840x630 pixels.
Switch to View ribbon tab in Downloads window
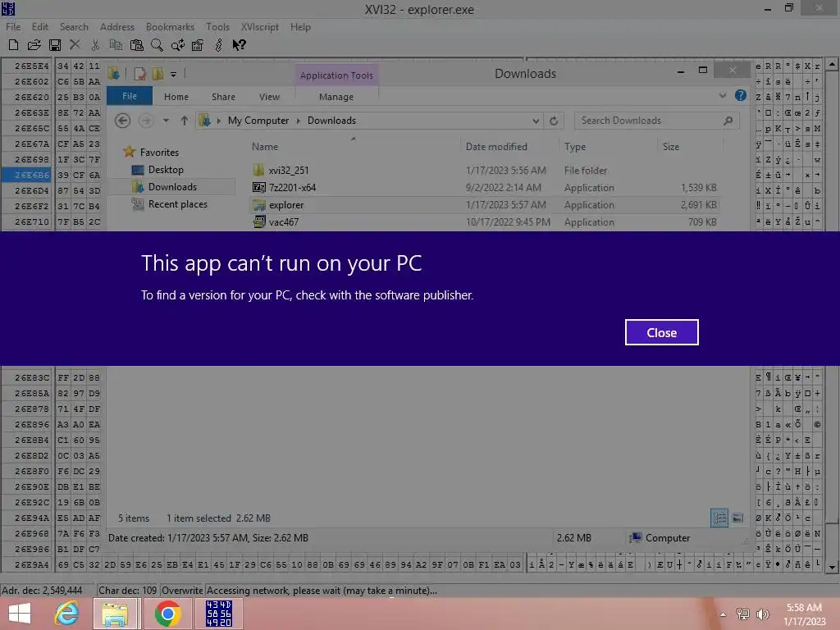point(269,97)
